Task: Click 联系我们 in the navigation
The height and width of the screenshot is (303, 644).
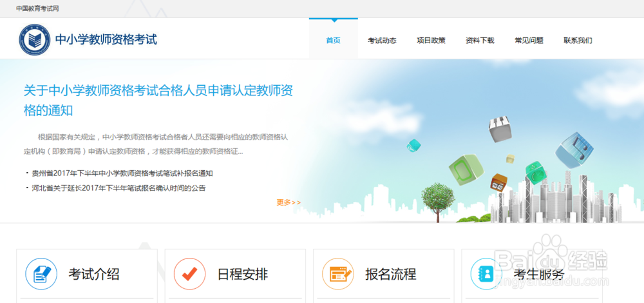Action: tap(578, 41)
